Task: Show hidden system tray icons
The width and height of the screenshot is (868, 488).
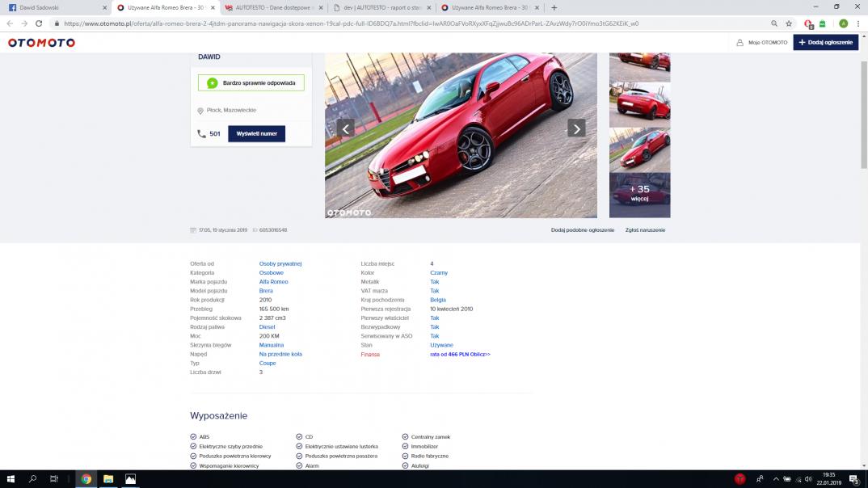Action: [776, 479]
